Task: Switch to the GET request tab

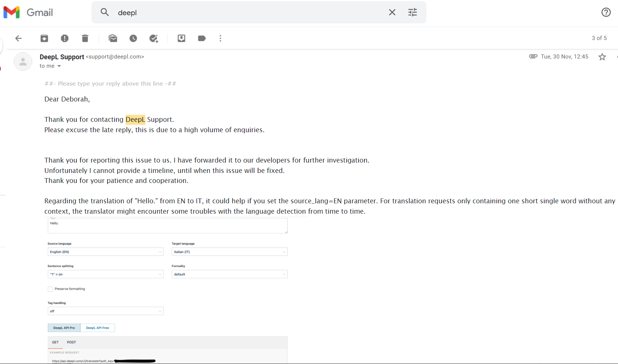Action: (x=55, y=342)
